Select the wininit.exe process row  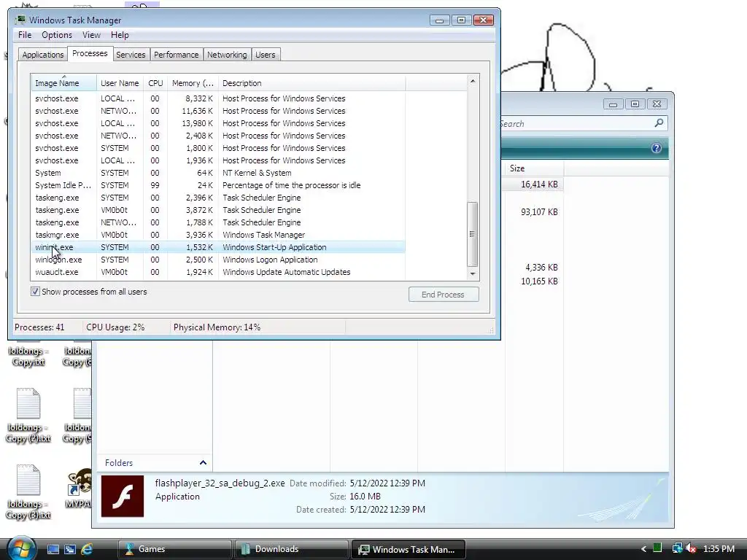[218, 247]
